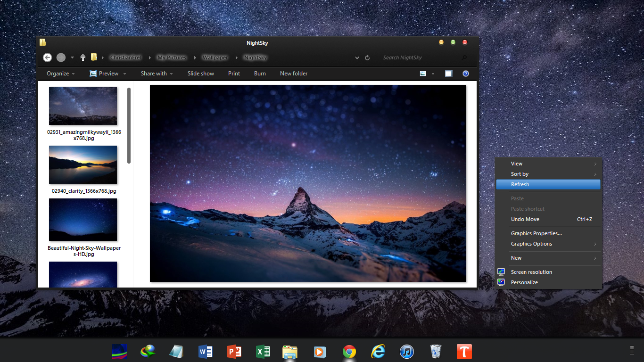This screenshot has width=644, height=362.
Task: Navigate back with the back arrow
Action: 47,58
